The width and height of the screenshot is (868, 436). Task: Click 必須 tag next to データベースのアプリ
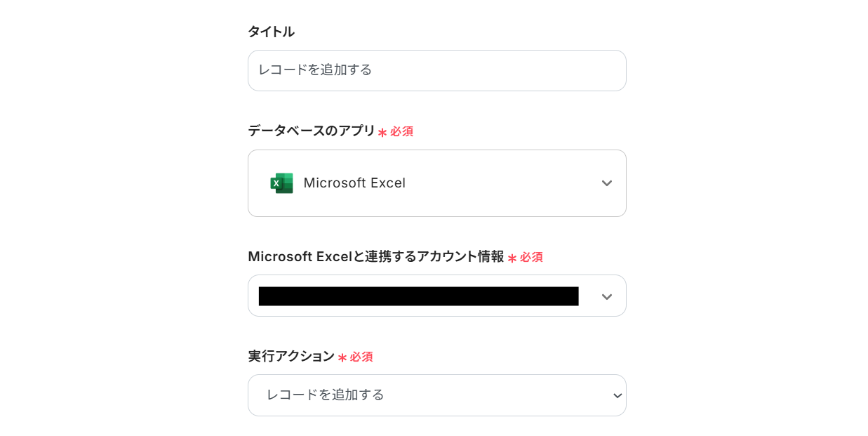[x=402, y=131]
